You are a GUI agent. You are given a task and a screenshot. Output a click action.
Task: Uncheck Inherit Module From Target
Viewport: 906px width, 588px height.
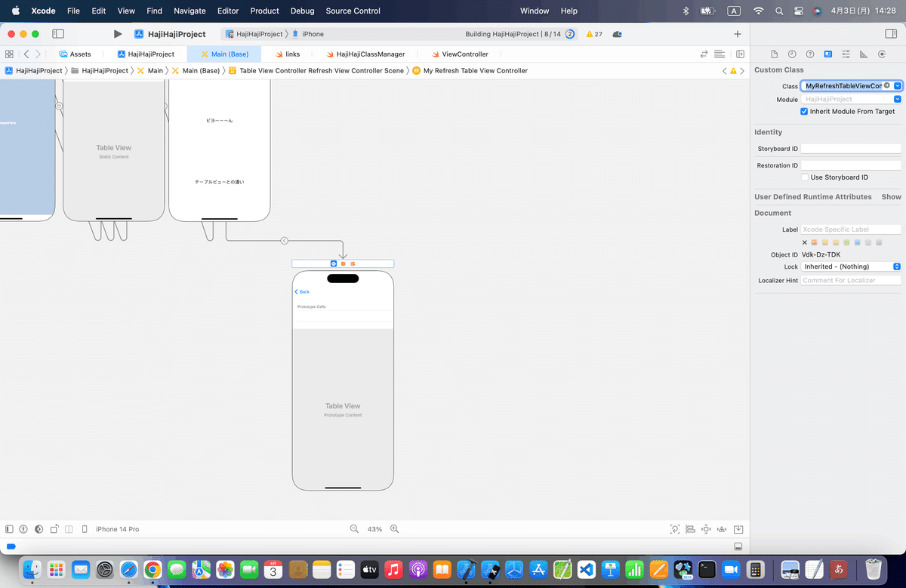(x=804, y=111)
